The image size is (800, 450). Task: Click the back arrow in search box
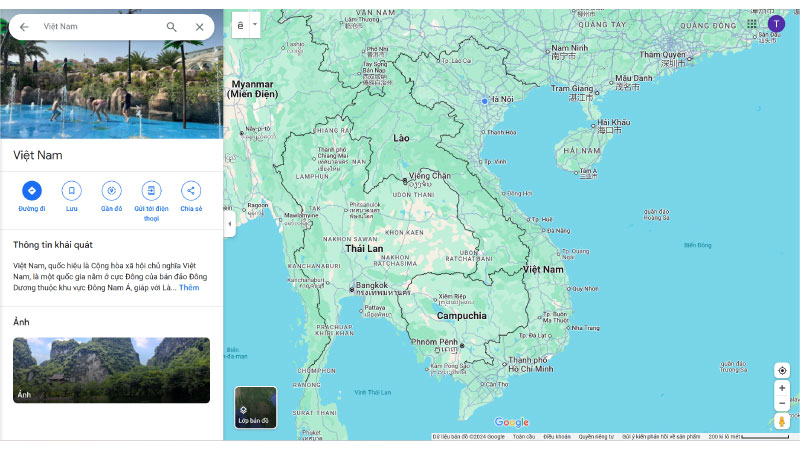24,27
